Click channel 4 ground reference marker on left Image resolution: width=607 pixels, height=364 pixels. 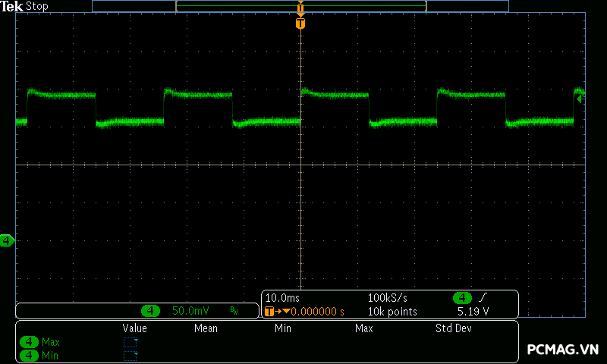pos(7,241)
